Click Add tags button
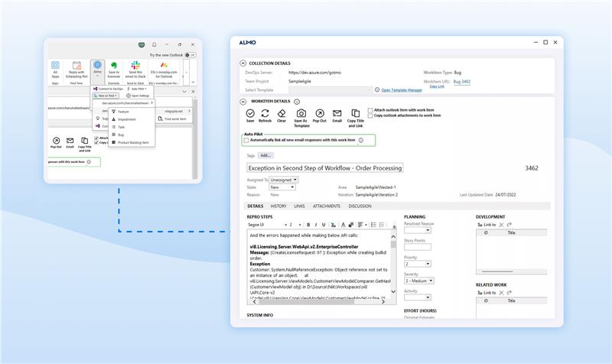Viewport: 612px width, 364px height. point(265,155)
